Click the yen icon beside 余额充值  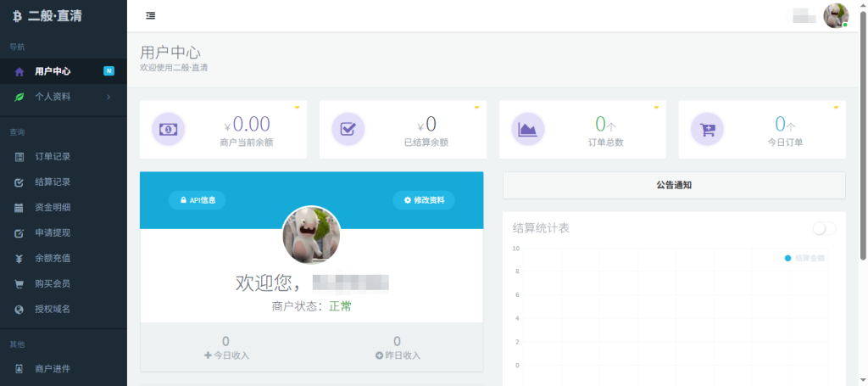[19, 259]
